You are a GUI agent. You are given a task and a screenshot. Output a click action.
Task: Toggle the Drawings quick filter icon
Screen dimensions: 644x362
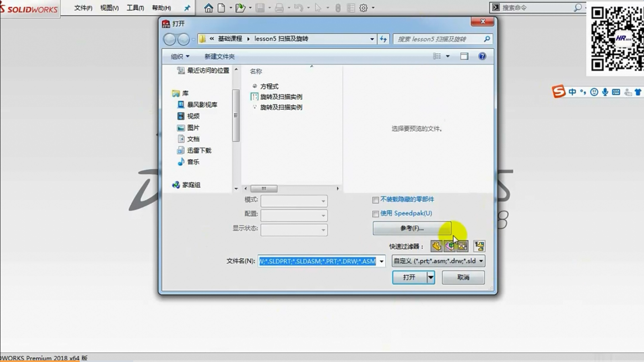[462, 246]
